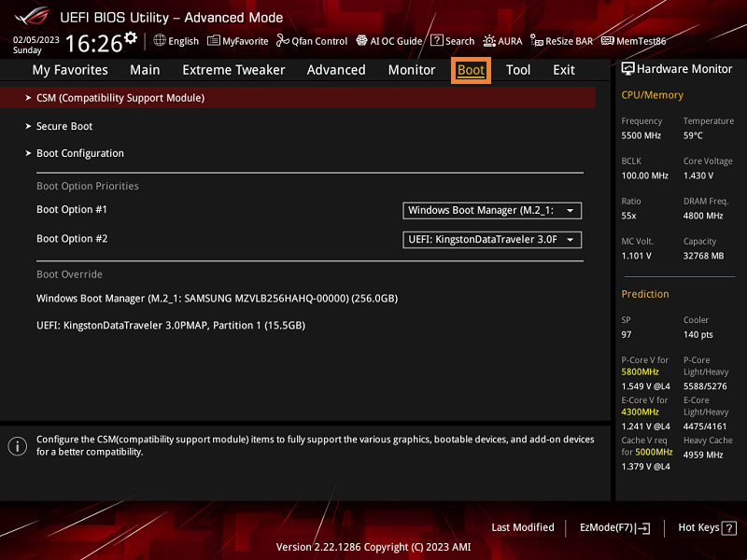Click the Last Modified button
The image size is (747, 560).
click(523, 527)
